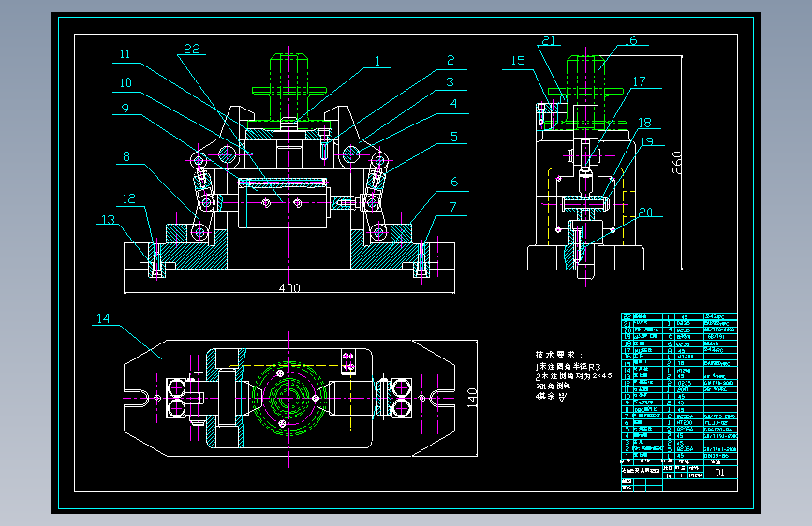Click the callout number 19

[x=647, y=141]
